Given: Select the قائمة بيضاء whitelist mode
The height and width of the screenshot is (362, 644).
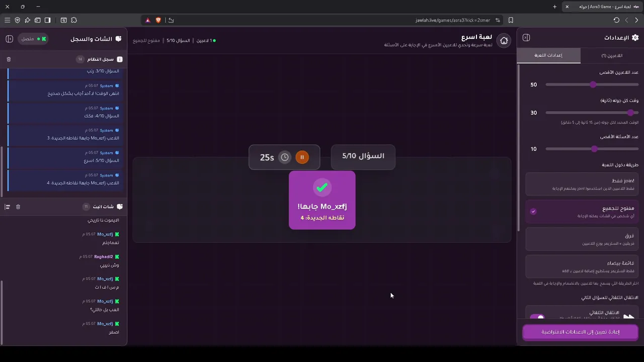Looking at the screenshot, I should [x=582, y=266].
